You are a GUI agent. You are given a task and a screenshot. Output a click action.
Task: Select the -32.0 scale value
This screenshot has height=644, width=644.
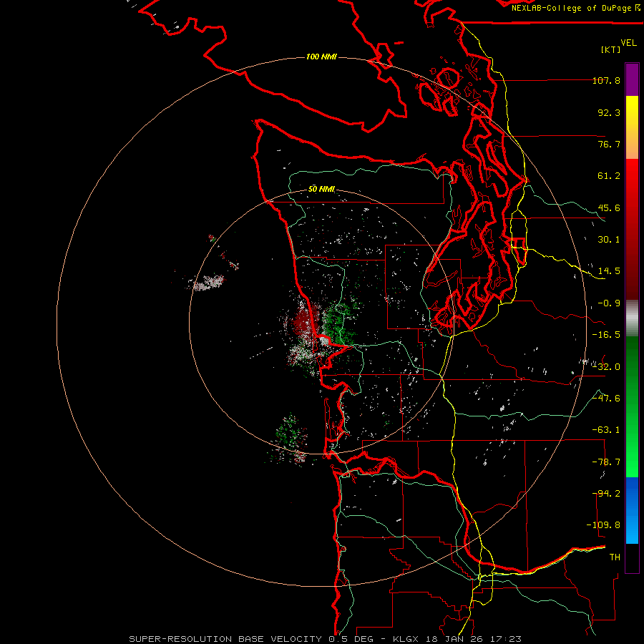point(606,367)
